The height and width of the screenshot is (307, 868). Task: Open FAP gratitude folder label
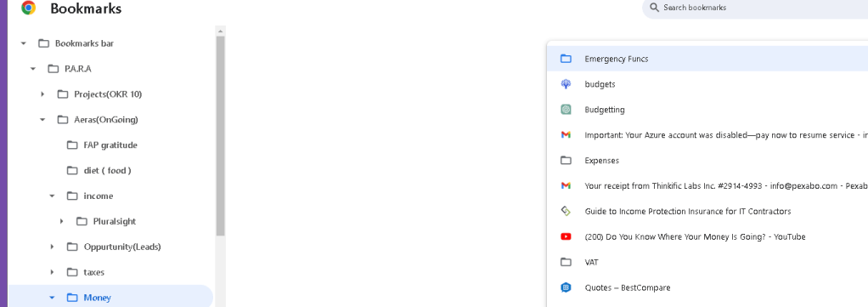[110, 145]
